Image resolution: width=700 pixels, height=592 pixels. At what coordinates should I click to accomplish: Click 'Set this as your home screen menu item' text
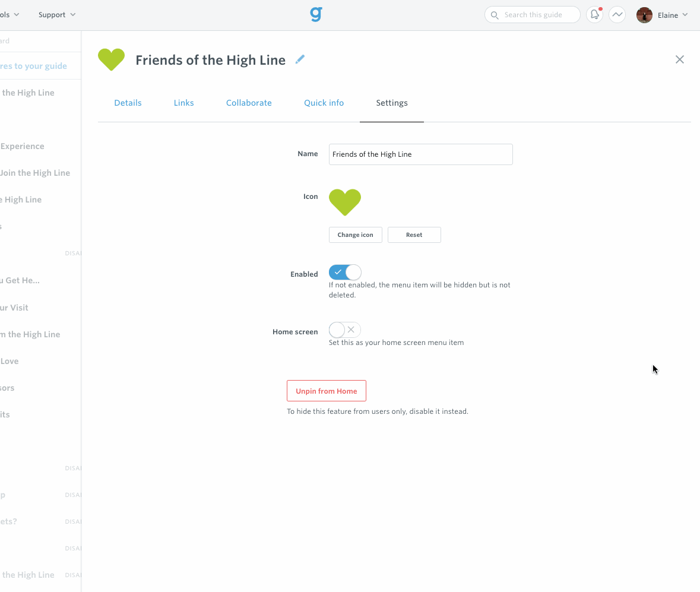click(396, 343)
